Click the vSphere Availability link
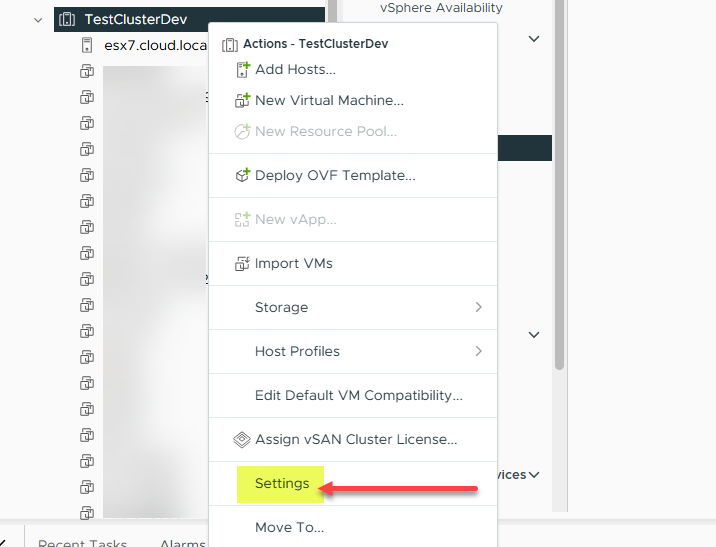Screen dimensions: 716x547 [441, 8]
